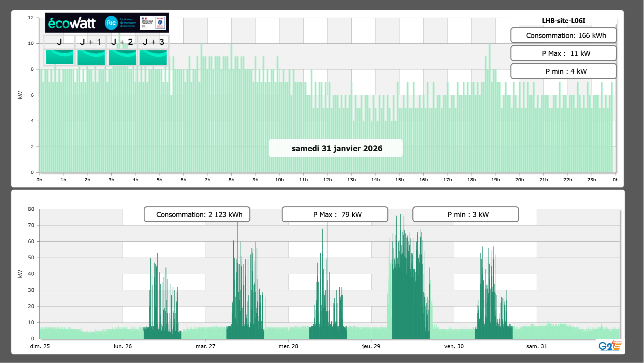Viewport: 644px width, 363px height.
Task: Click the écoWatt logo
Action: (x=72, y=23)
